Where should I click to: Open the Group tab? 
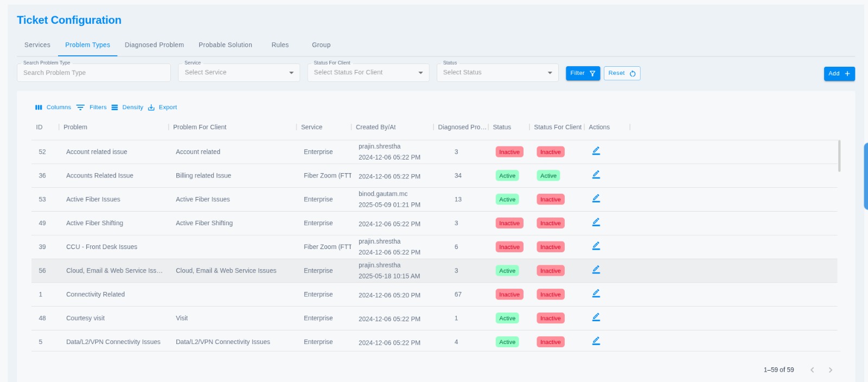321,45
